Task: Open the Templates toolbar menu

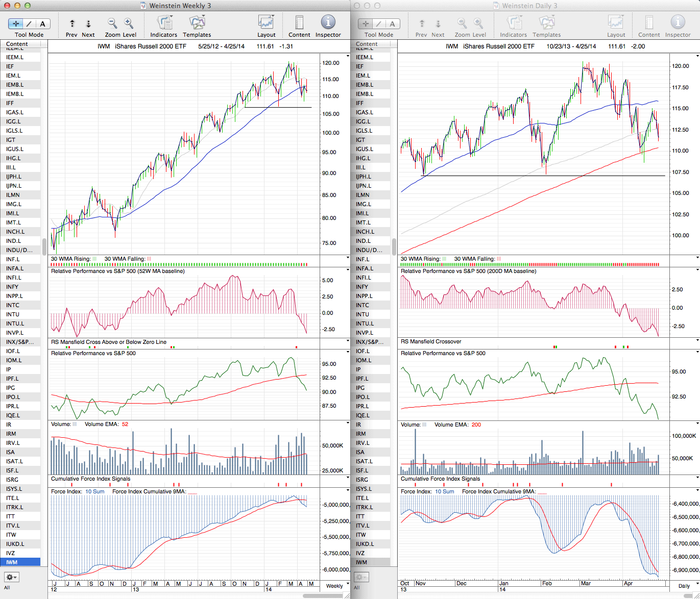Action: click(x=197, y=23)
